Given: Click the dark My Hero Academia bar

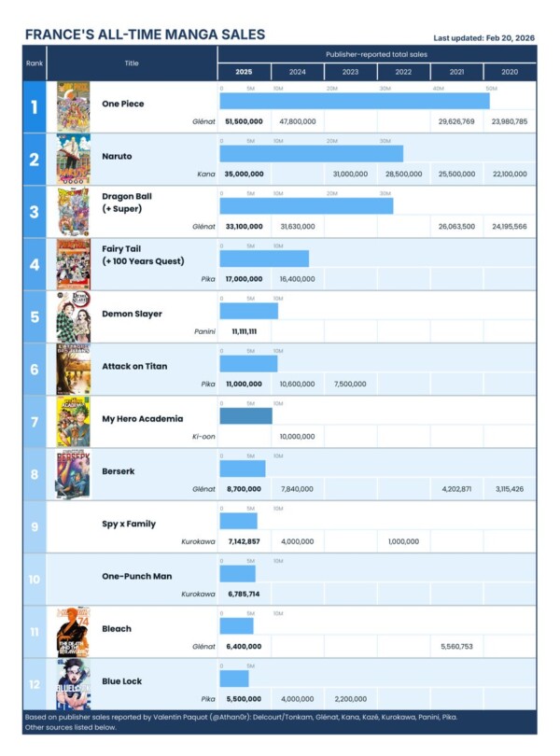Looking at the screenshot, I should pos(246,416).
